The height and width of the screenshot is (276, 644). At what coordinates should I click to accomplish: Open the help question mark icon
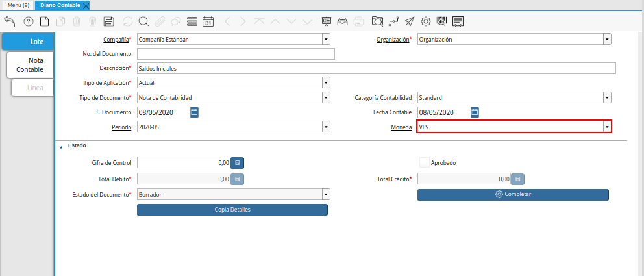click(29, 21)
